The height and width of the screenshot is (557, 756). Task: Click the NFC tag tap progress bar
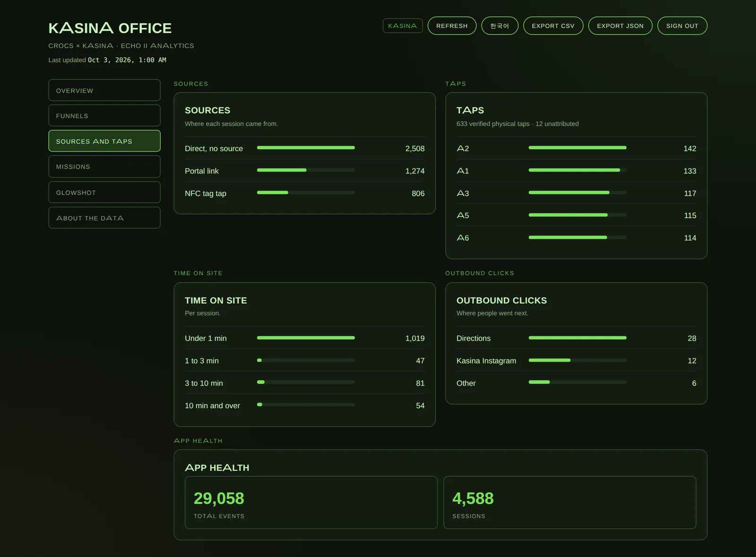306,193
